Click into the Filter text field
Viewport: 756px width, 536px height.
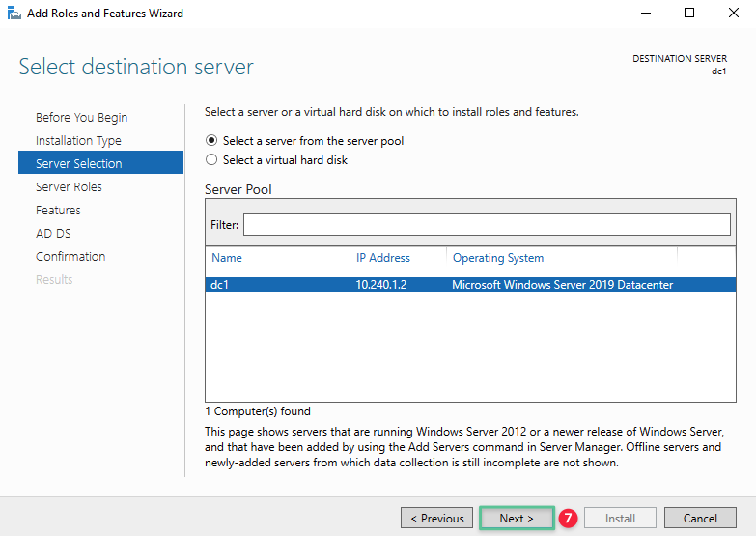[487, 224]
